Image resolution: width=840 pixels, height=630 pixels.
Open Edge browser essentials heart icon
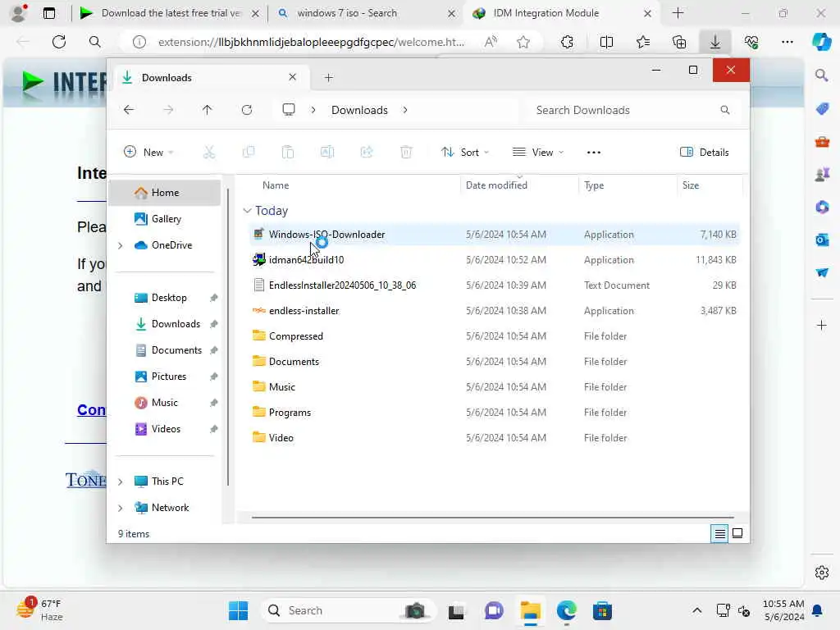(751, 42)
